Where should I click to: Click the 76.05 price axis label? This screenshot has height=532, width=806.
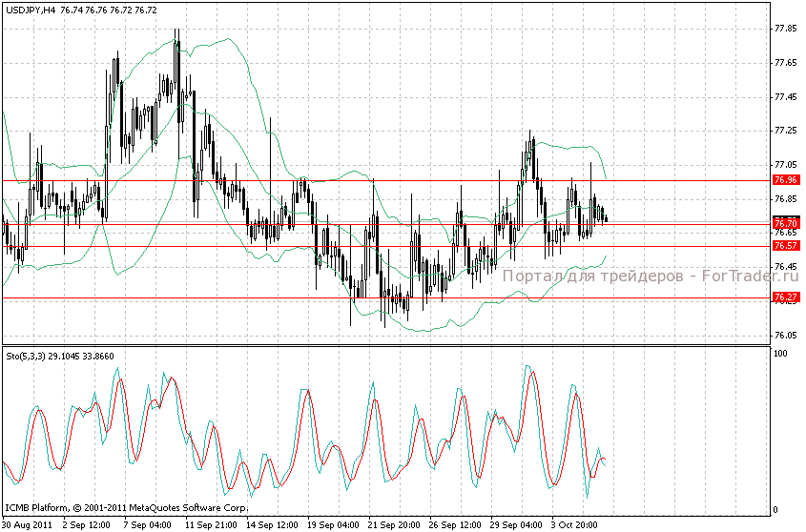785,336
